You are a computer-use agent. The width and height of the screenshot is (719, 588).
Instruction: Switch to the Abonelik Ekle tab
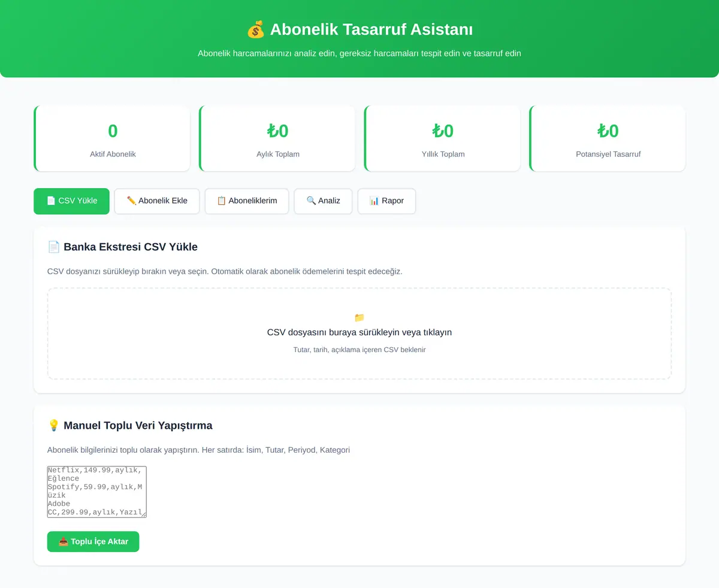pos(157,201)
